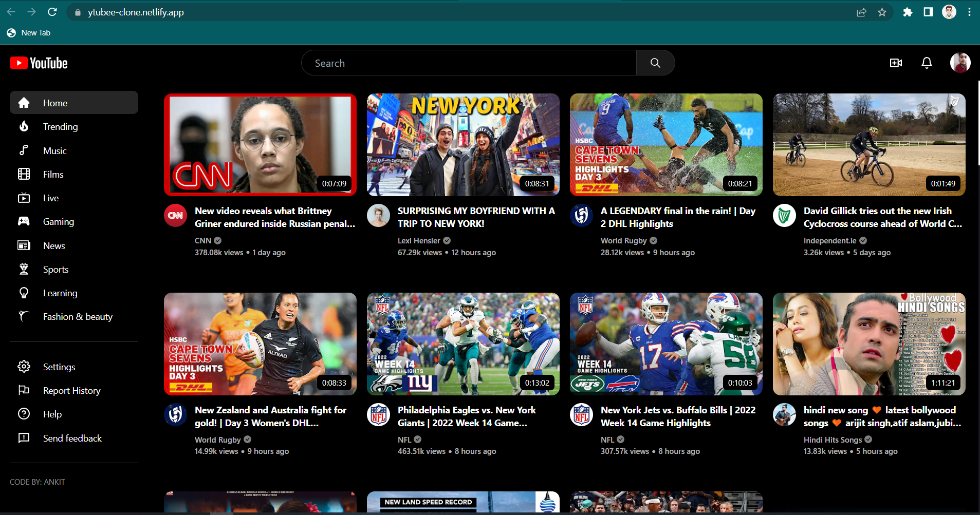Select Trending in the sidebar
The image size is (980, 515).
point(74,126)
